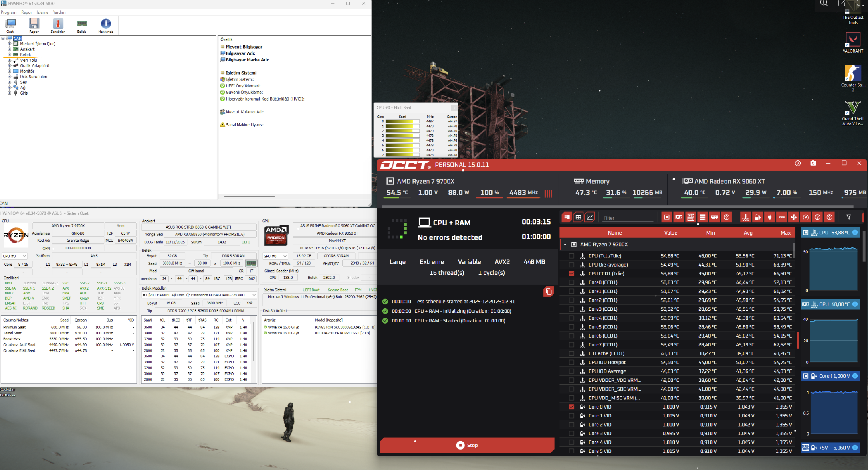The image size is (868, 470).
Task: Uncheck the Core 0 VID checkbox
Action: coord(571,407)
